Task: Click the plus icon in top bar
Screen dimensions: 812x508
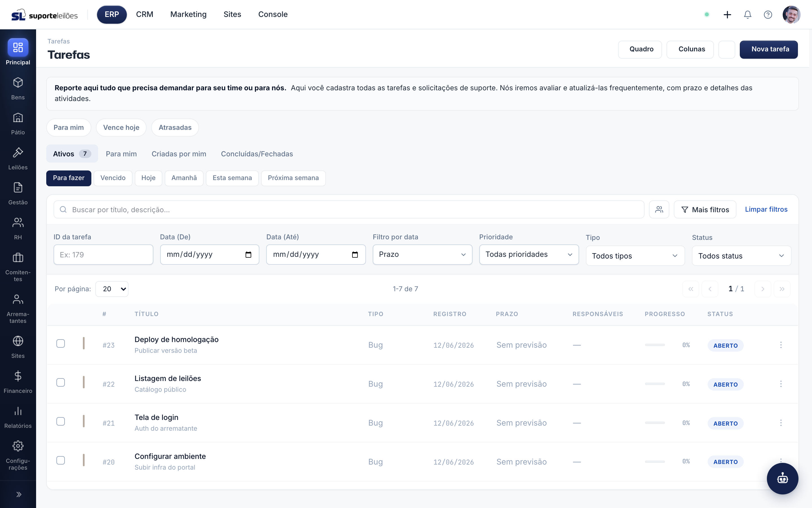Action: (x=727, y=14)
